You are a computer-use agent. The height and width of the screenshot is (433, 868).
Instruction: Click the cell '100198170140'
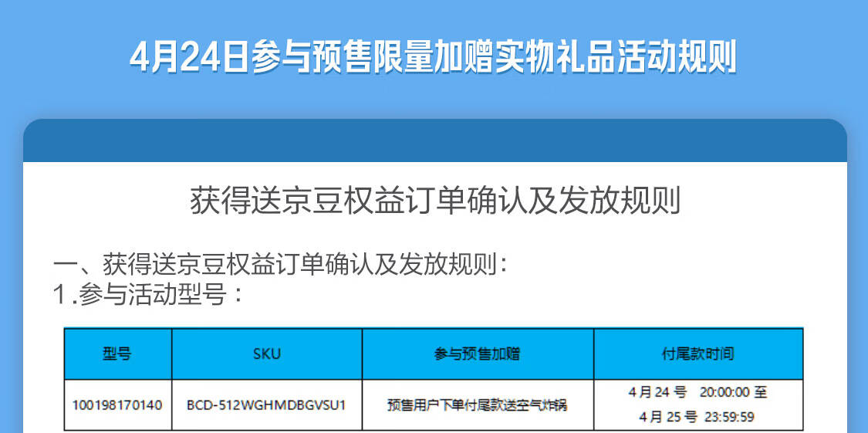coord(117,404)
